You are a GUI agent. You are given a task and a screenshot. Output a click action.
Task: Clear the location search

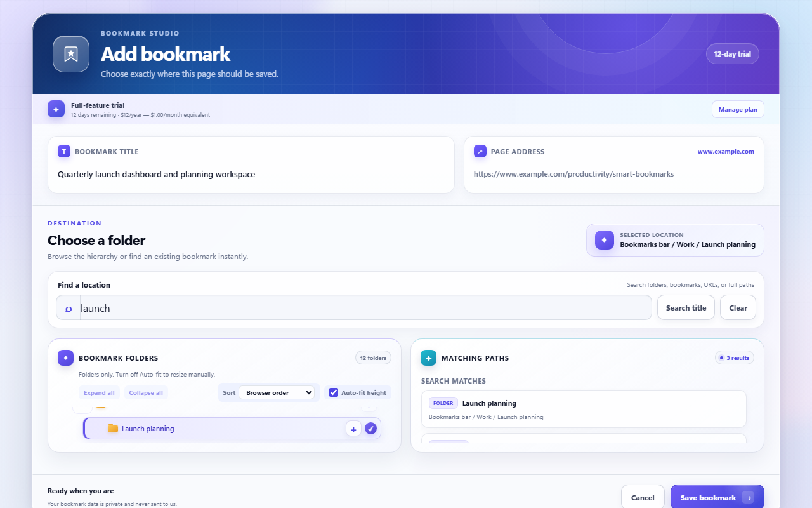pos(738,307)
